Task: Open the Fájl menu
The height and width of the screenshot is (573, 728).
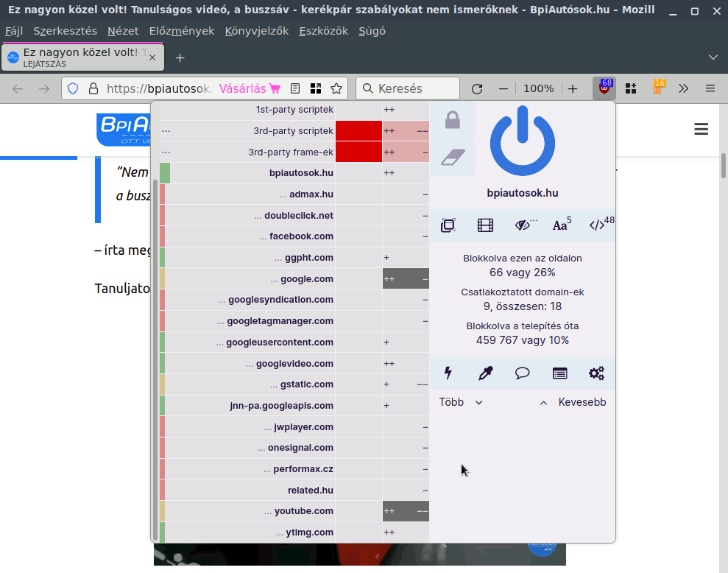Action: (x=14, y=31)
